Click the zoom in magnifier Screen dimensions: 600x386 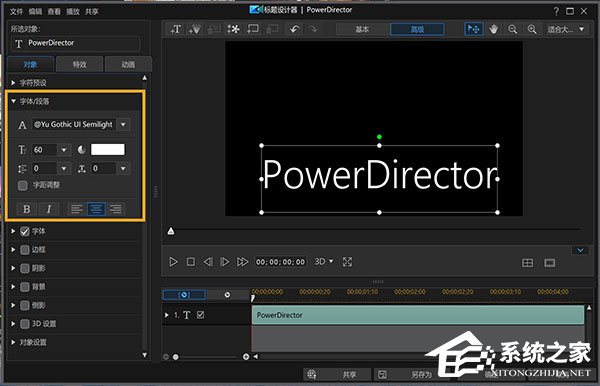532,29
